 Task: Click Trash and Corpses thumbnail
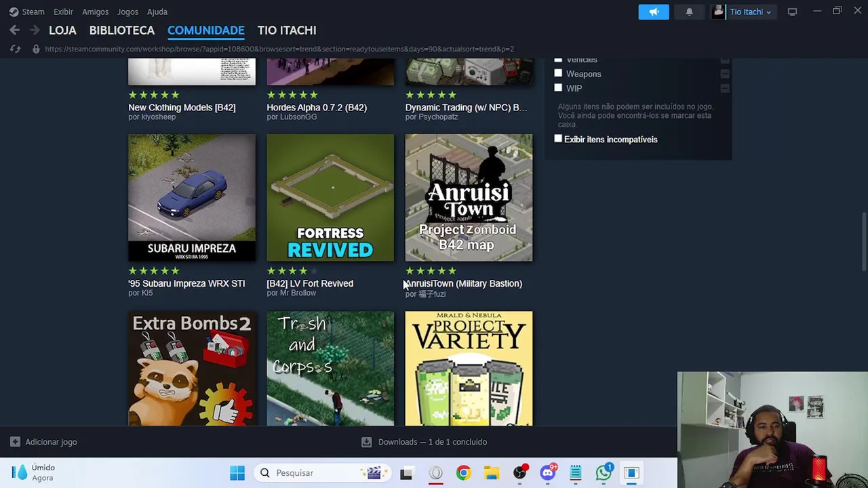click(x=330, y=368)
